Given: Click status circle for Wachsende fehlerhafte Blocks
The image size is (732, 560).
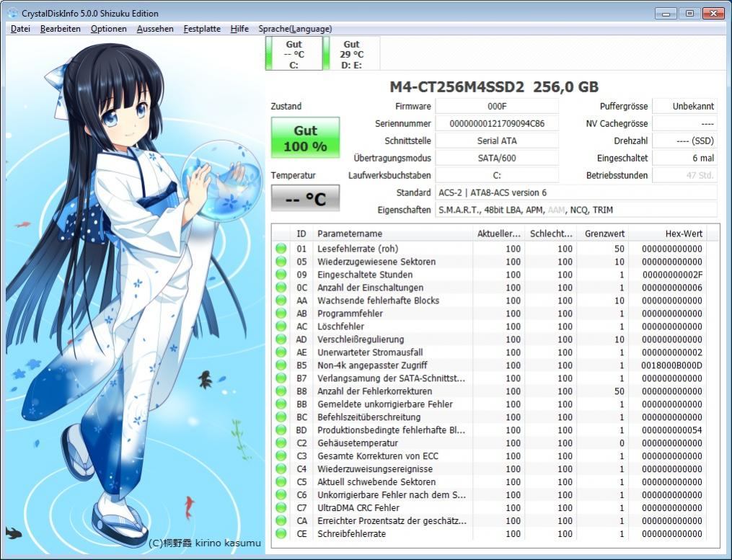Looking at the screenshot, I should pyautogui.click(x=281, y=301).
